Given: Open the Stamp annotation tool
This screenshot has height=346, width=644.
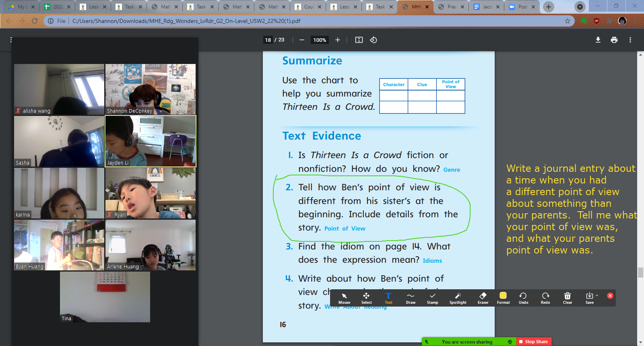Looking at the screenshot, I should [433, 298].
